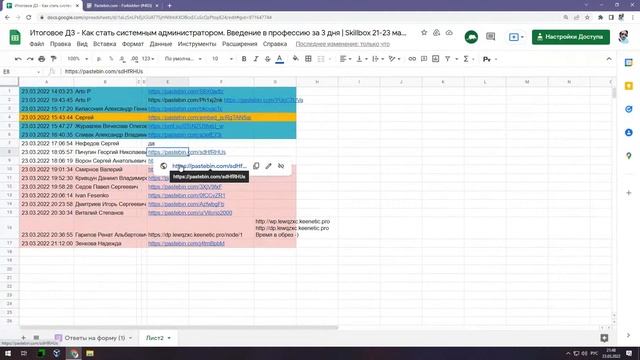This screenshot has width=640, height=360.
Task: Open Explore button at bottom right
Action: [x=604, y=338]
